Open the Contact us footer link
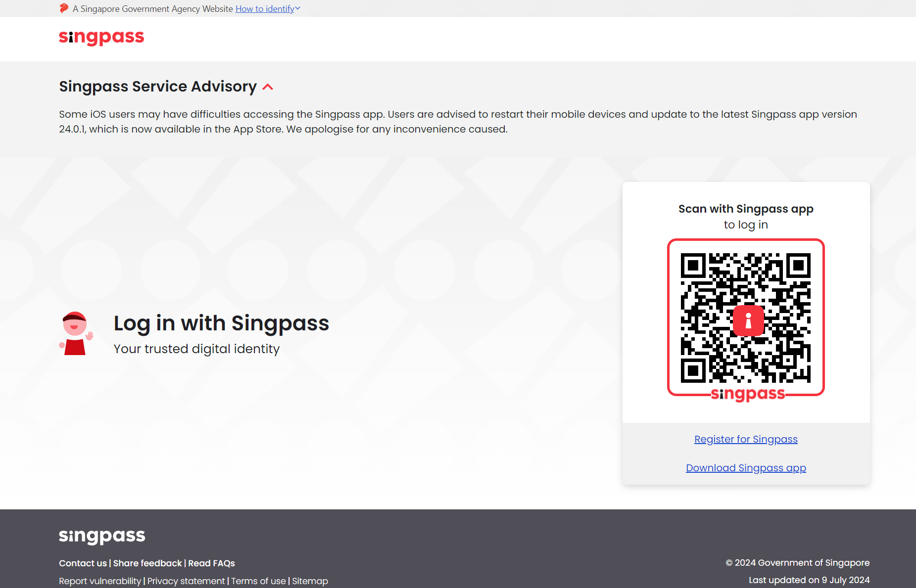This screenshot has width=916, height=588. coord(83,563)
